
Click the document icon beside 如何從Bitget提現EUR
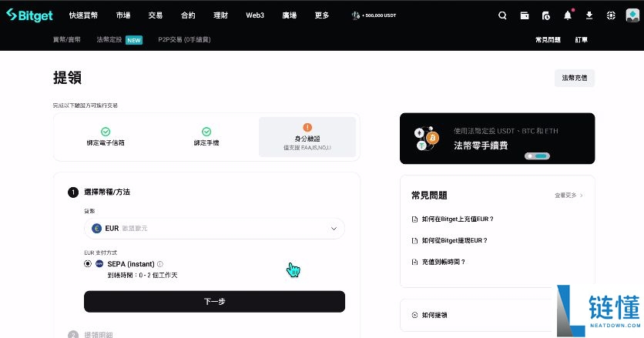(414, 241)
